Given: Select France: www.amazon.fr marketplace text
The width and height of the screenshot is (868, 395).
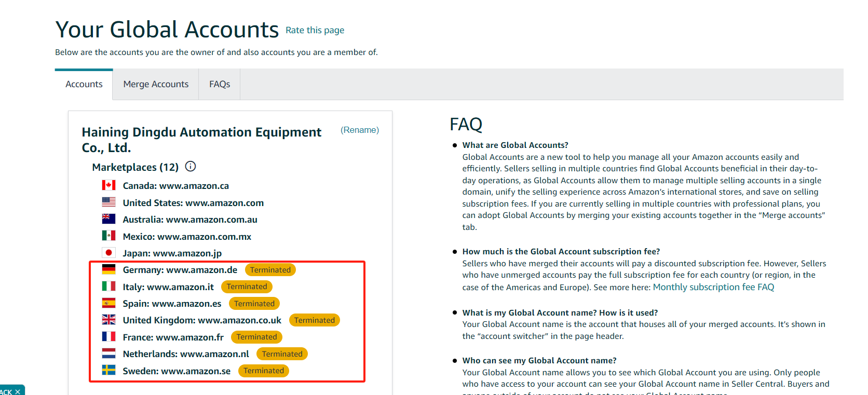Looking at the screenshot, I should [173, 337].
